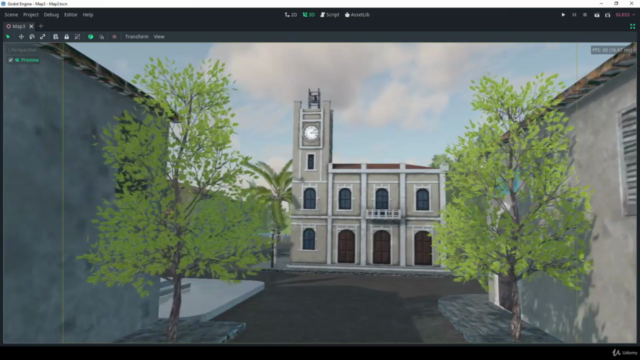Choose the Scale mode tool
Viewport: 640px width, 360px height.
click(x=42, y=37)
